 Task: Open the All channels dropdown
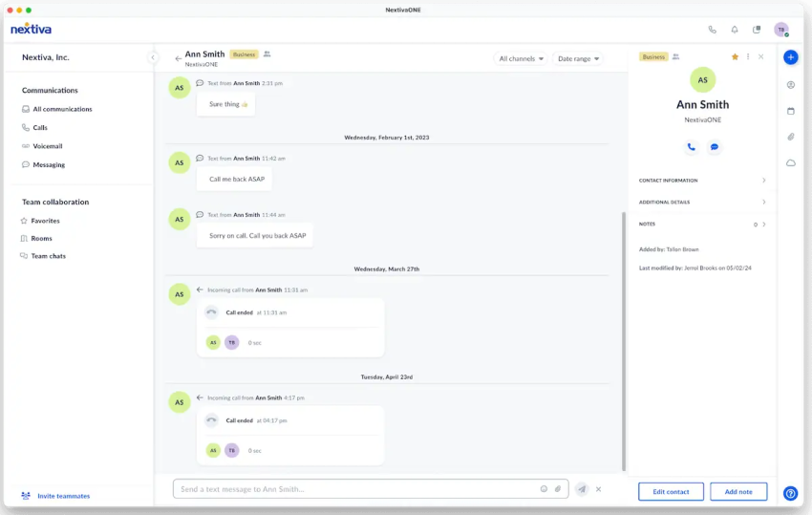click(x=521, y=58)
